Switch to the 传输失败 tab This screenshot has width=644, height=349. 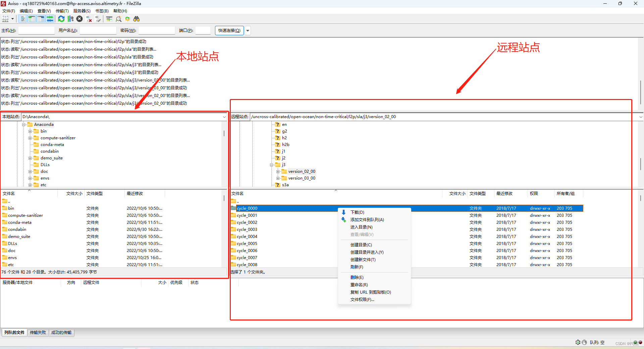click(38, 333)
